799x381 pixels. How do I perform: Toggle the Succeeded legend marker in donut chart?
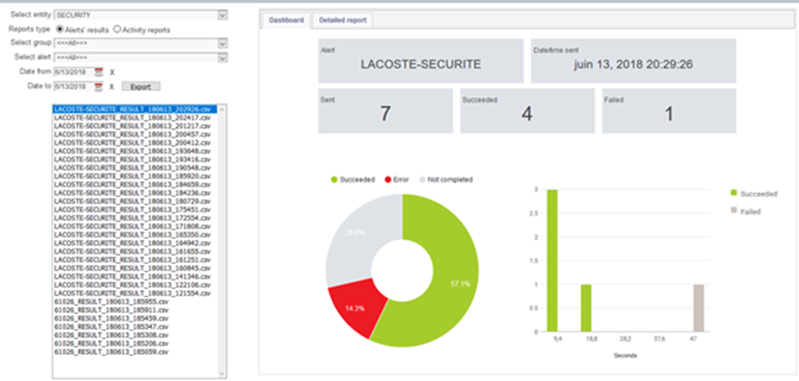(334, 180)
